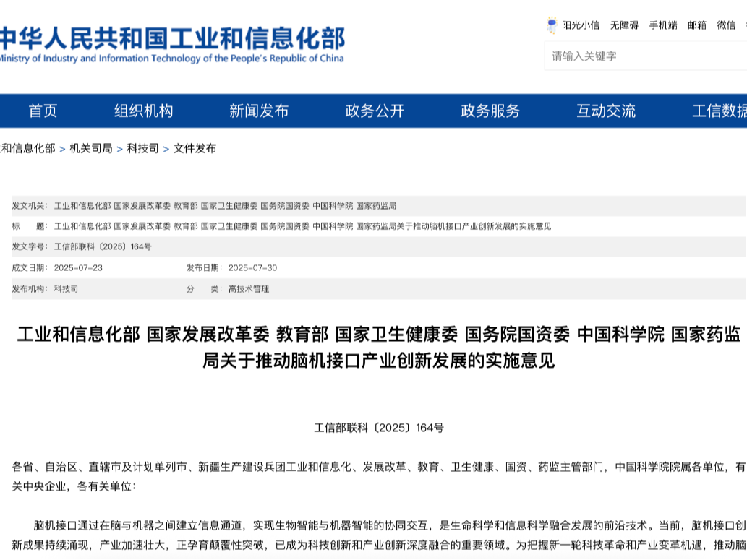The image size is (747, 560).
Task: Open the 微信 link in header
Action: 727,25
